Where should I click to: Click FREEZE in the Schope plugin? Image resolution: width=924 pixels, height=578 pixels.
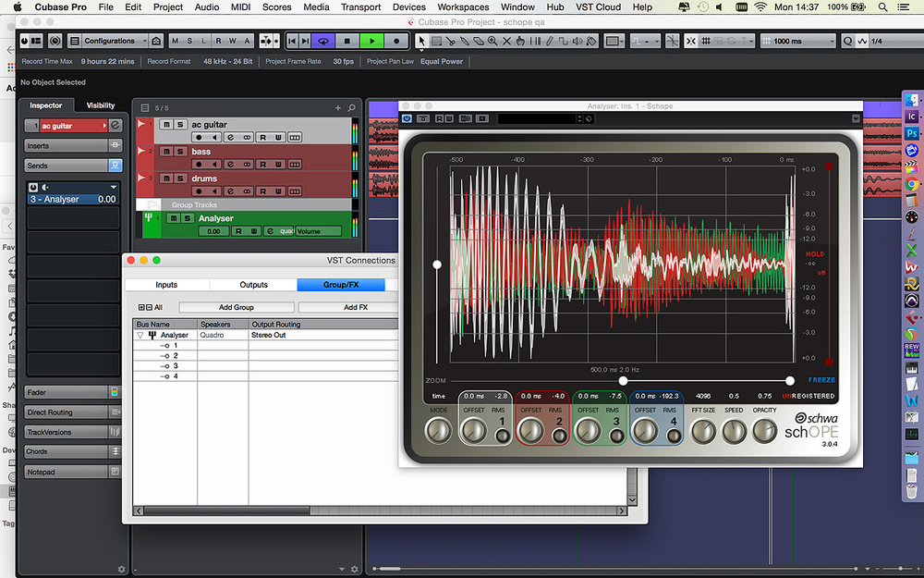(x=821, y=380)
